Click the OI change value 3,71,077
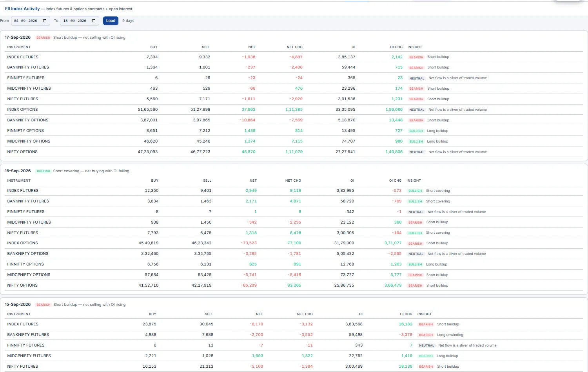The image size is (588, 372). pyautogui.click(x=393, y=243)
